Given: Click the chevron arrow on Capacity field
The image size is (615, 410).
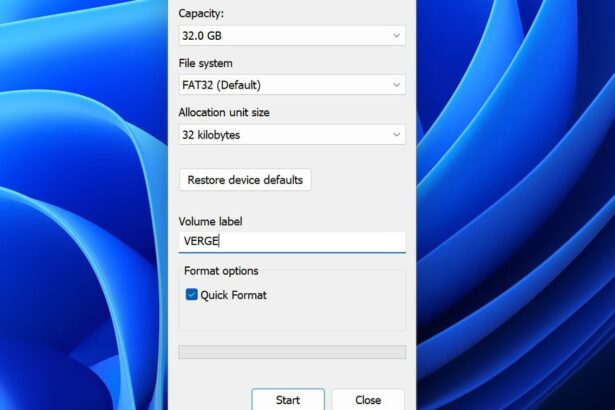Looking at the screenshot, I should [x=397, y=36].
